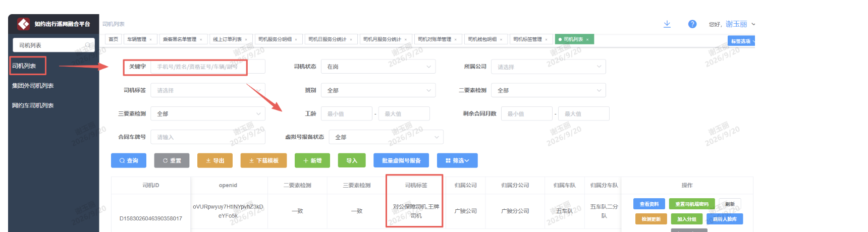Click the orange 导出 export button

click(215, 160)
